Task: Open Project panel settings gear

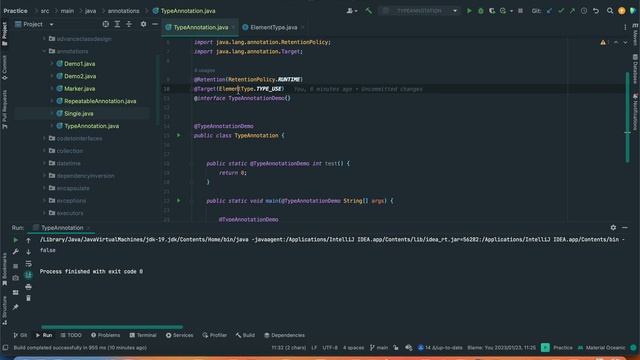Action: click(x=143, y=24)
